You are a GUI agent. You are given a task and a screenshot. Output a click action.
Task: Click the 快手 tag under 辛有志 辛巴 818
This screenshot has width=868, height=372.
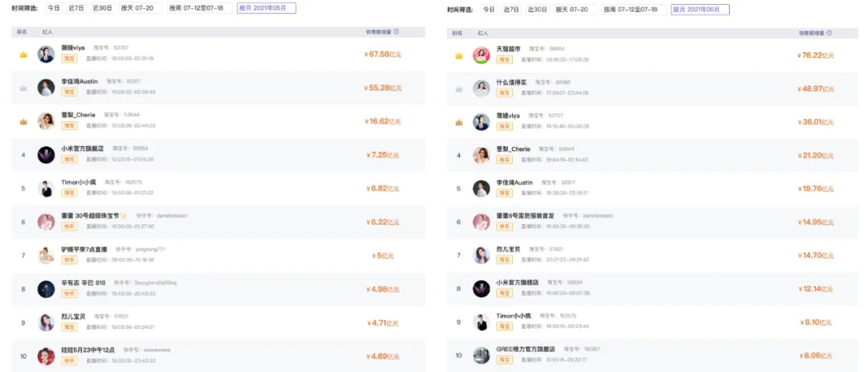click(x=69, y=293)
